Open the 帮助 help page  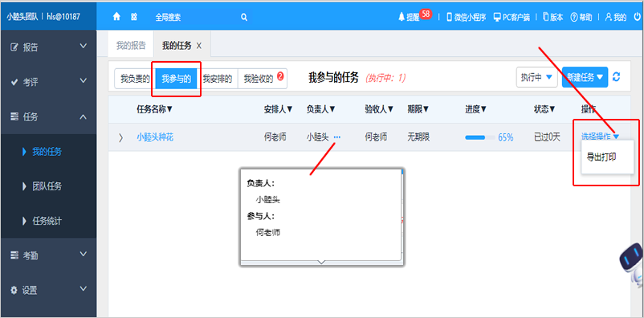581,17
